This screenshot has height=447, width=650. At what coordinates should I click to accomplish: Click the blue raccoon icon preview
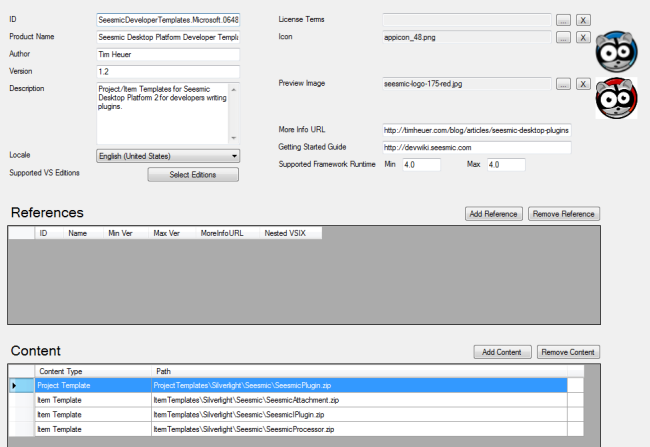click(616, 51)
